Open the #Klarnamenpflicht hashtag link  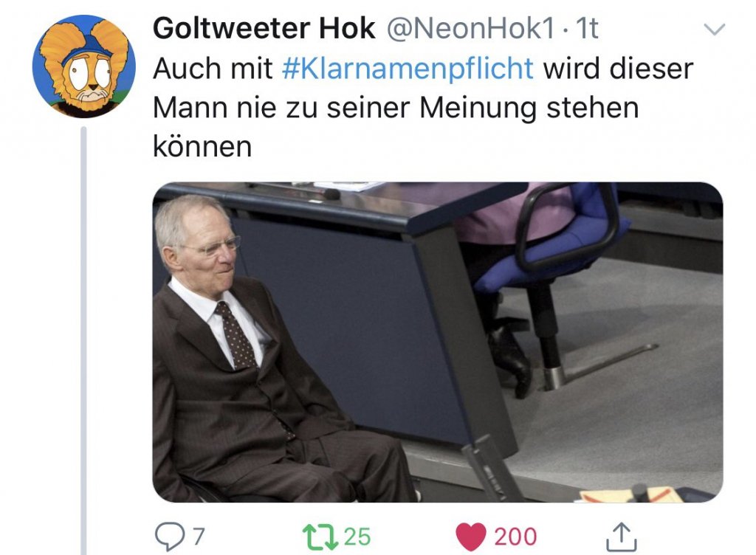point(408,69)
